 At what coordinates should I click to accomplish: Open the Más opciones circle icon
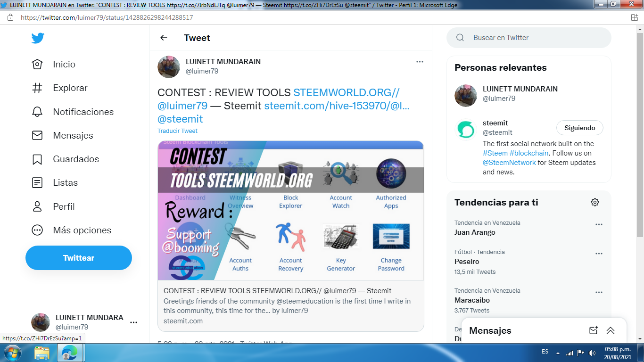click(37, 230)
